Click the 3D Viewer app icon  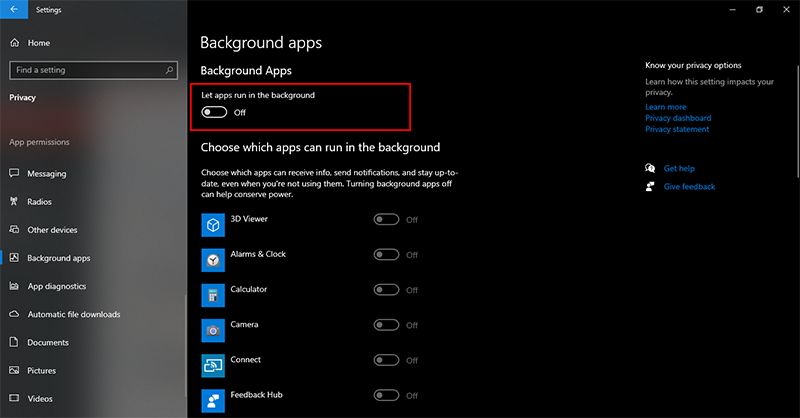click(213, 225)
